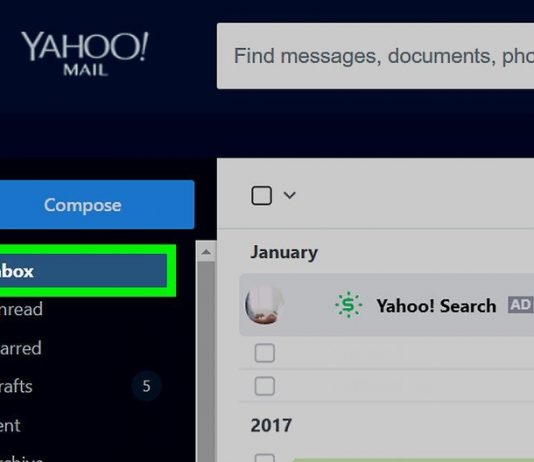Click the Yahoo Mail logo
This screenshot has width=534, height=462.
(x=84, y=53)
